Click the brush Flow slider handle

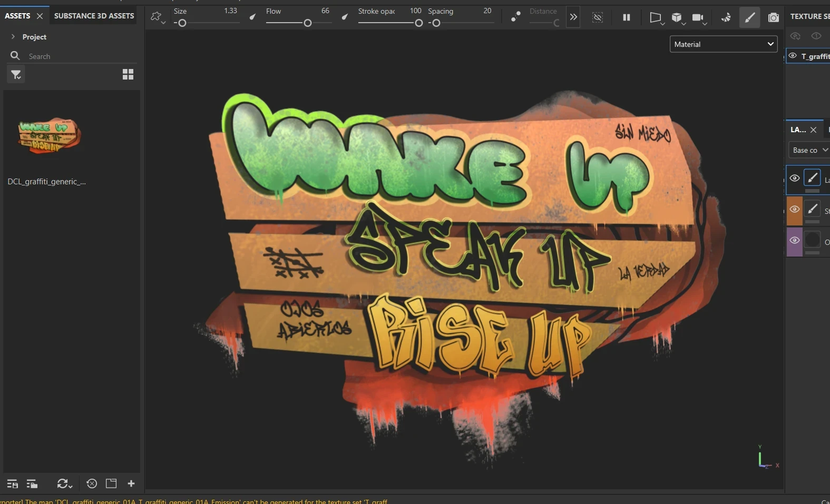pyautogui.click(x=308, y=23)
